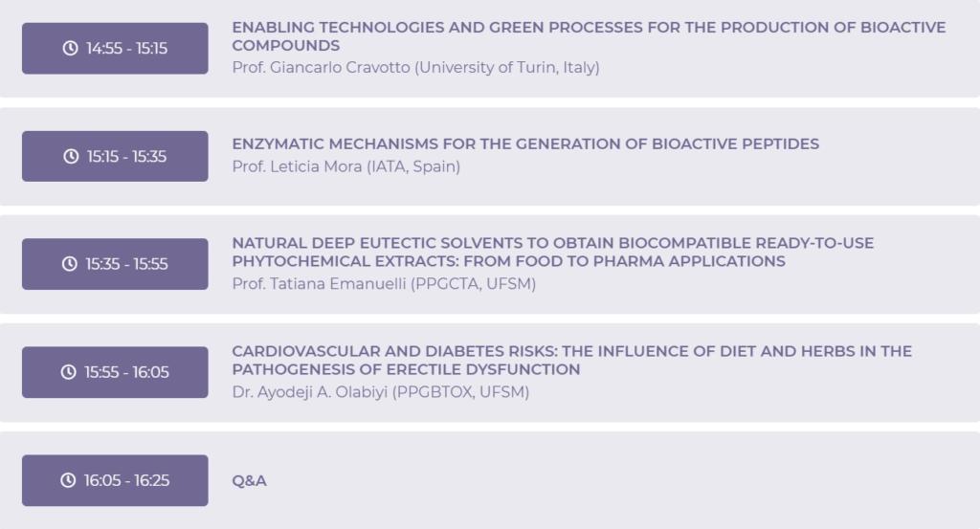This screenshot has width=980, height=529.
Task: Click the Q&A session title
Action: (249, 480)
